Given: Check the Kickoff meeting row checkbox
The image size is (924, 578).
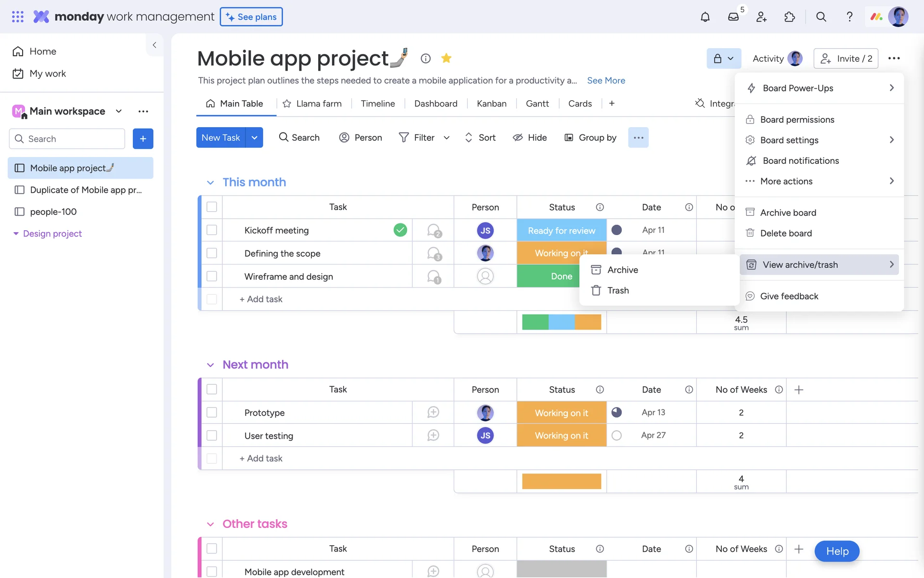Looking at the screenshot, I should (212, 230).
